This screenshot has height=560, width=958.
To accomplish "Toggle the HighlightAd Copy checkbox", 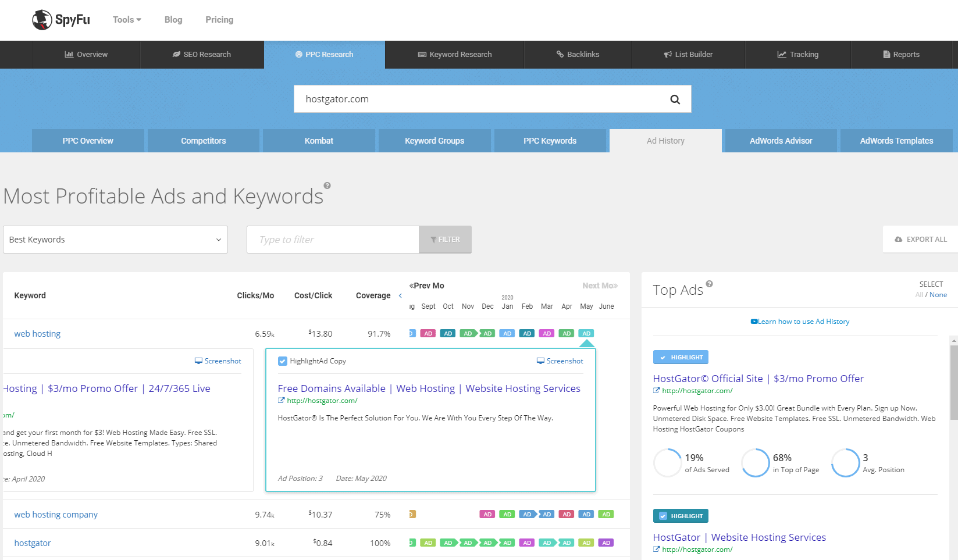I will tap(283, 361).
